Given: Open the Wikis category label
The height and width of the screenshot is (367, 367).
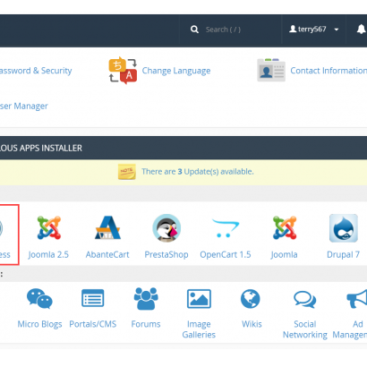Looking at the screenshot, I should click(x=252, y=324).
